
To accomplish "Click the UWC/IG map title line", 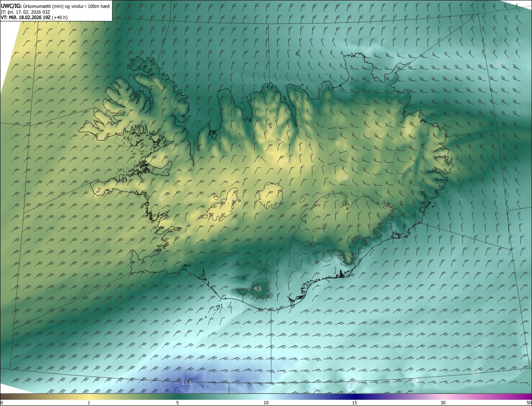I will point(55,5).
